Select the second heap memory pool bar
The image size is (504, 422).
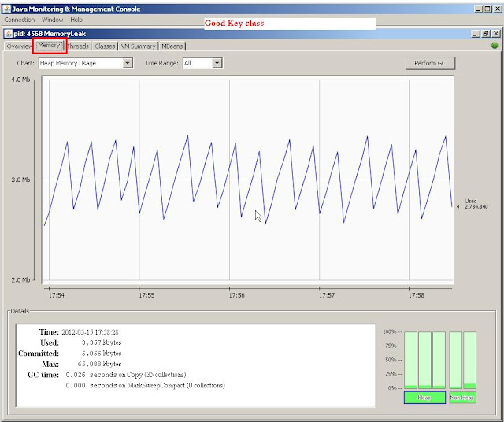424,361
